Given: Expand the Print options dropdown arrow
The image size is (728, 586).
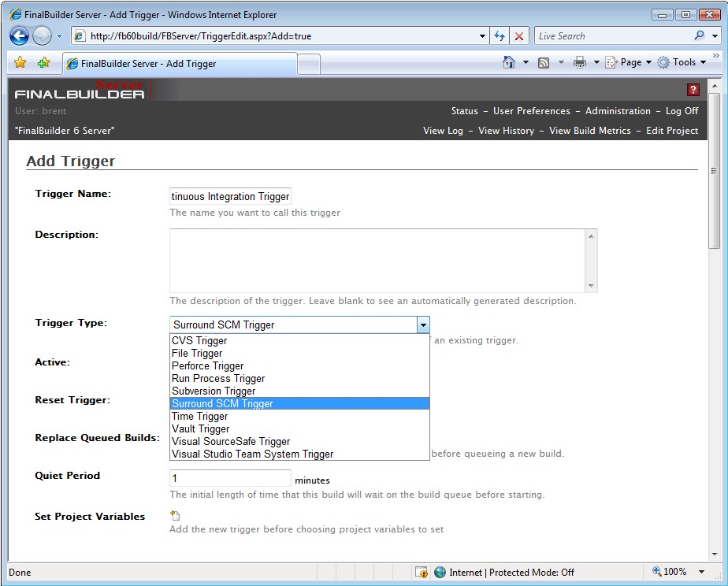Looking at the screenshot, I should click(596, 62).
